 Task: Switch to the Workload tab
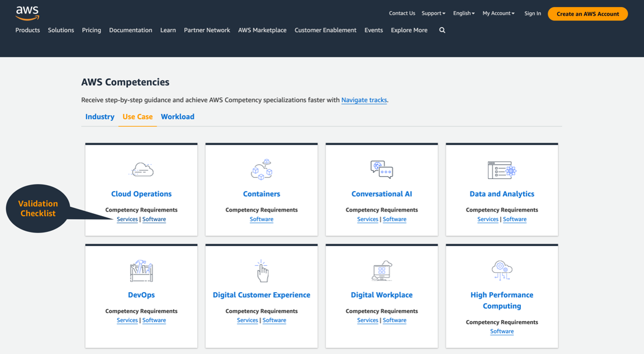[177, 117]
